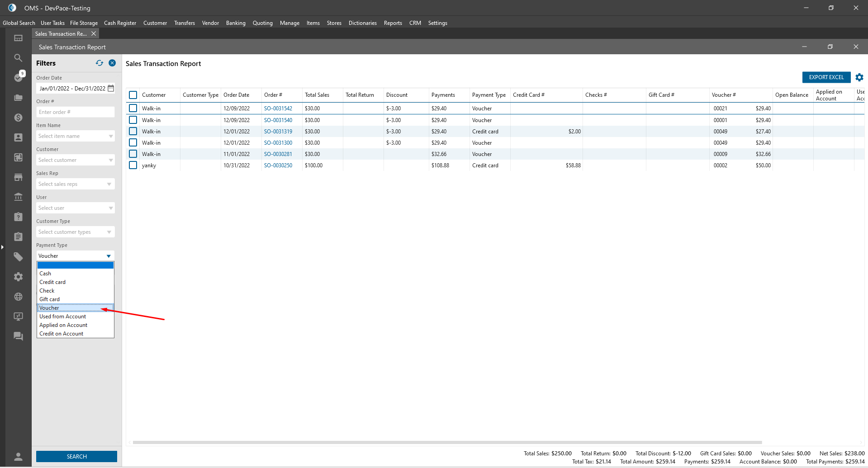Click the dollar sign sidebar icon
Viewport: 868px width, 468px height.
18,118
